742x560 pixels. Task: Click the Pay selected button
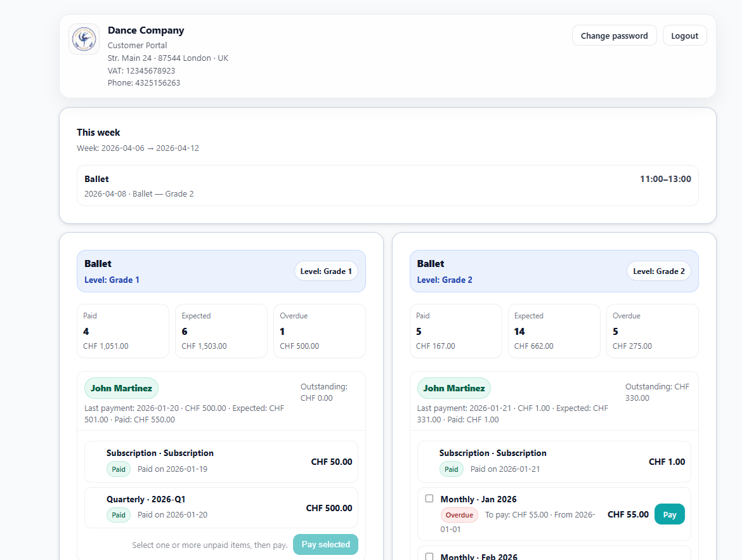click(325, 544)
